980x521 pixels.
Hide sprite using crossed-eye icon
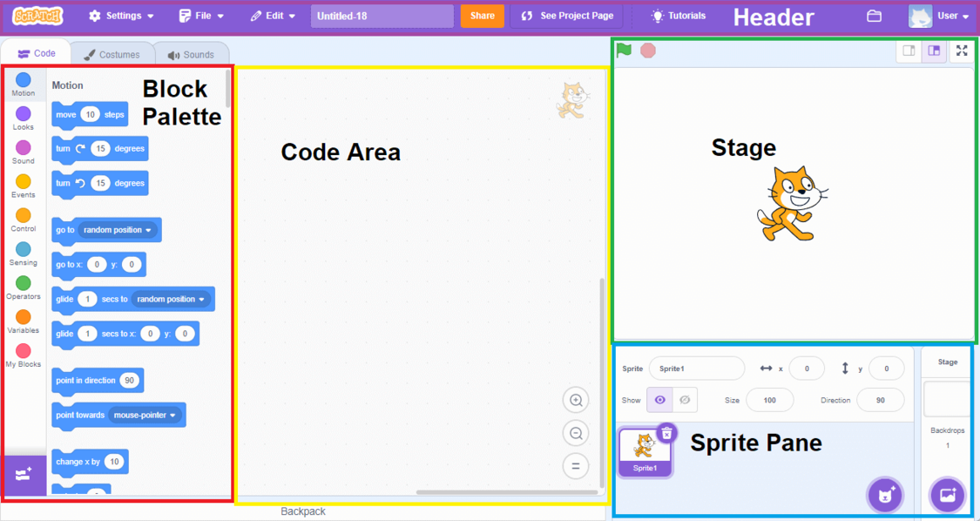click(685, 400)
